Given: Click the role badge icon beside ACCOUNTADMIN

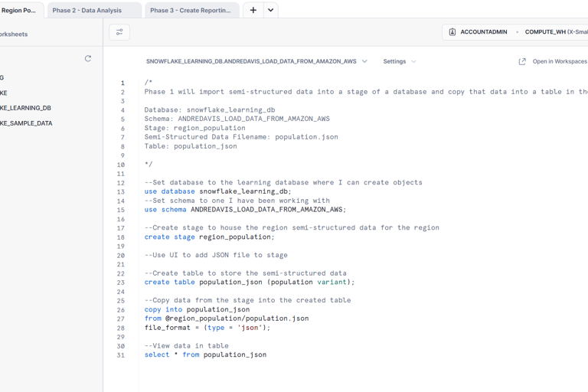Looking at the screenshot, I should coord(452,32).
